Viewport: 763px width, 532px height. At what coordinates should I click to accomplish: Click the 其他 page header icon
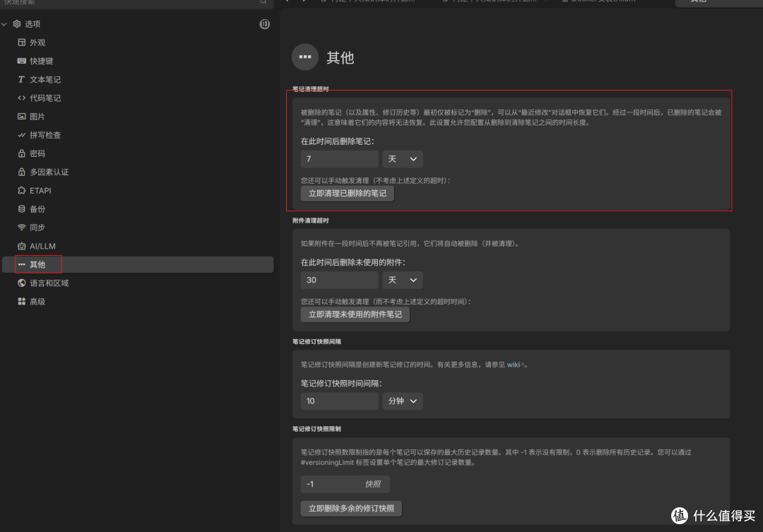click(304, 57)
